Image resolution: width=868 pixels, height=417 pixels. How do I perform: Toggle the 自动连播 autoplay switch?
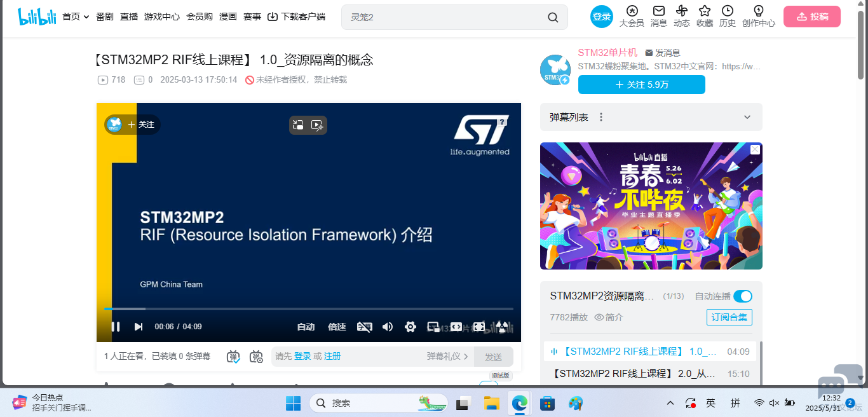tap(743, 296)
